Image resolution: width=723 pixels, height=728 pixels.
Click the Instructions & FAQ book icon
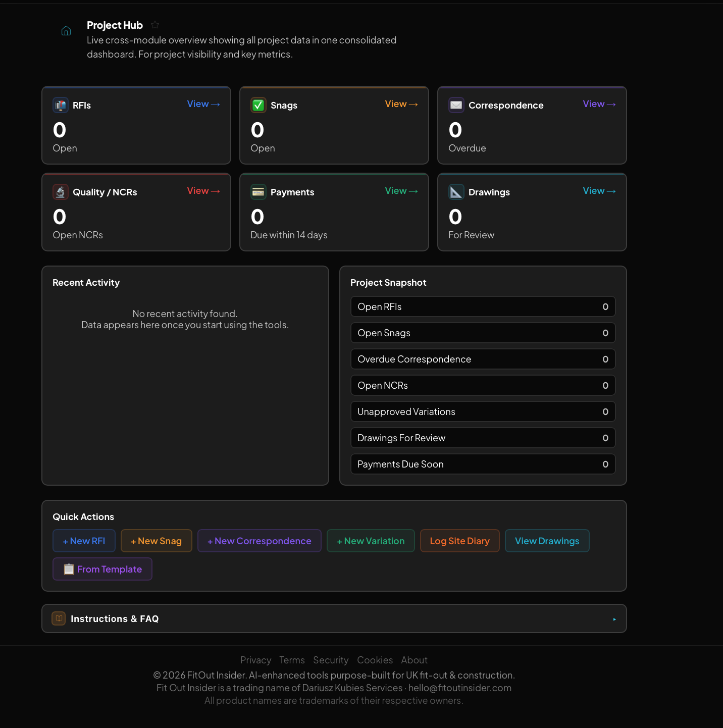tap(59, 618)
